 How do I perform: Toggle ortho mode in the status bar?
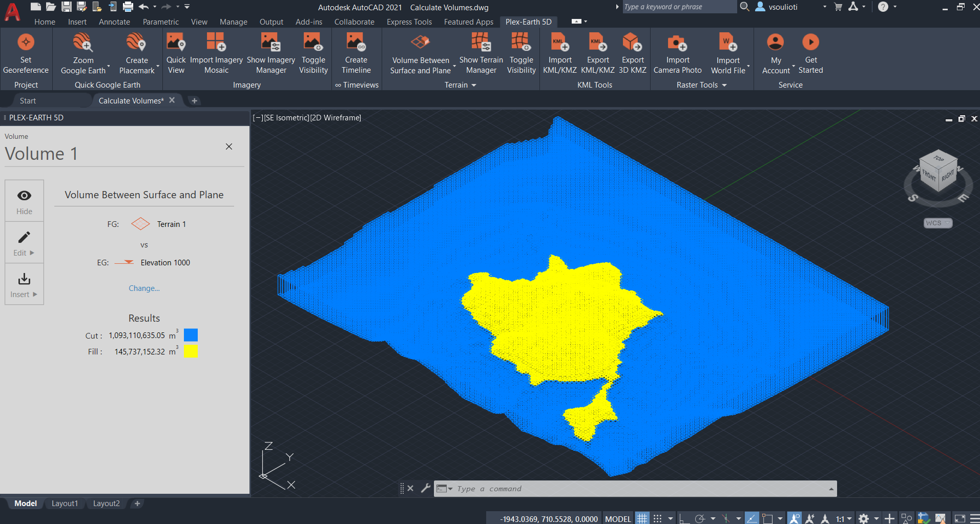pos(684,518)
